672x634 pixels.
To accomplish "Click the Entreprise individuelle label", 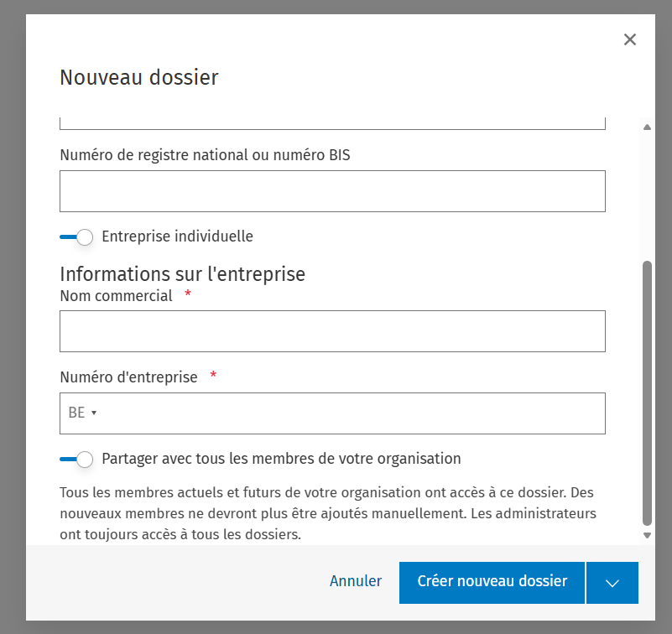I will (177, 236).
